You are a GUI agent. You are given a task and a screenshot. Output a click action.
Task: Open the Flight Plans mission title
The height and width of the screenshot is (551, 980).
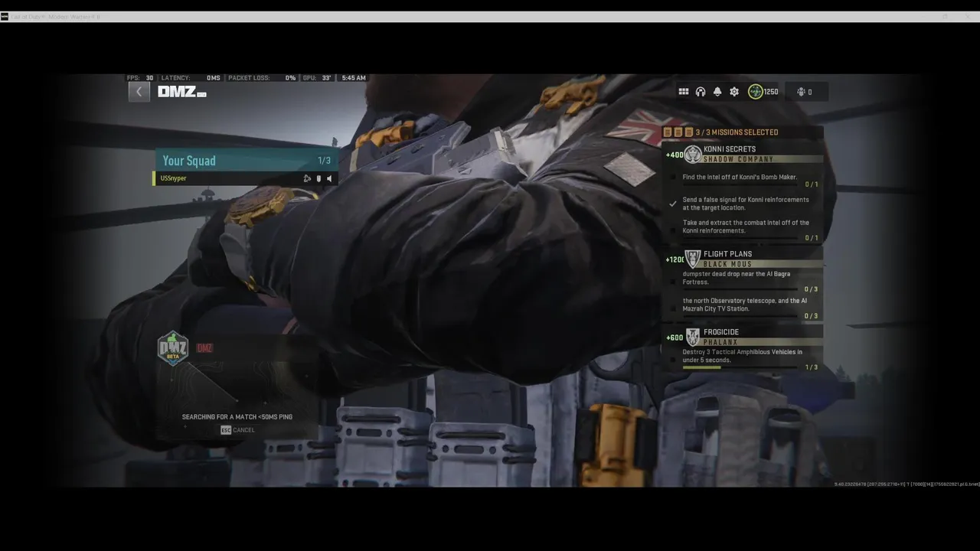tap(727, 254)
